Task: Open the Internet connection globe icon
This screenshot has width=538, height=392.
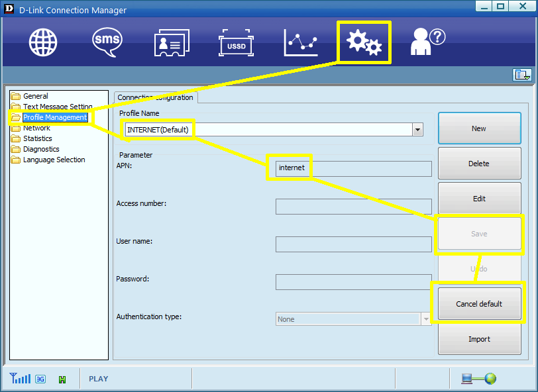Action: point(43,42)
